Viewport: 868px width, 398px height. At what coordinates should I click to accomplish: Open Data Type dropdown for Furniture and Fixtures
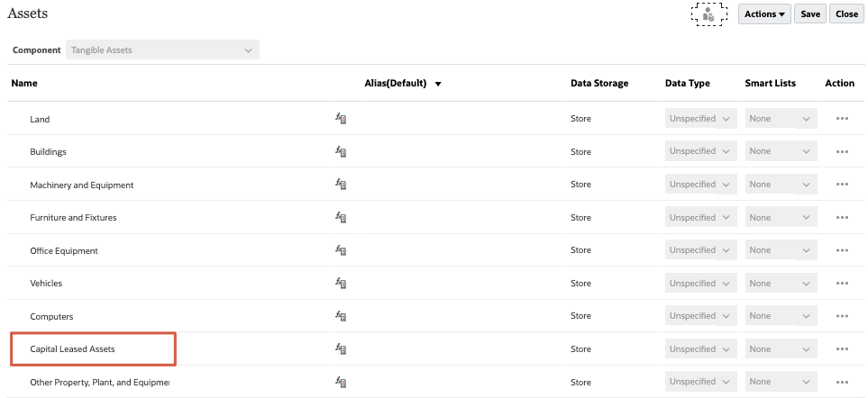tap(701, 217)
